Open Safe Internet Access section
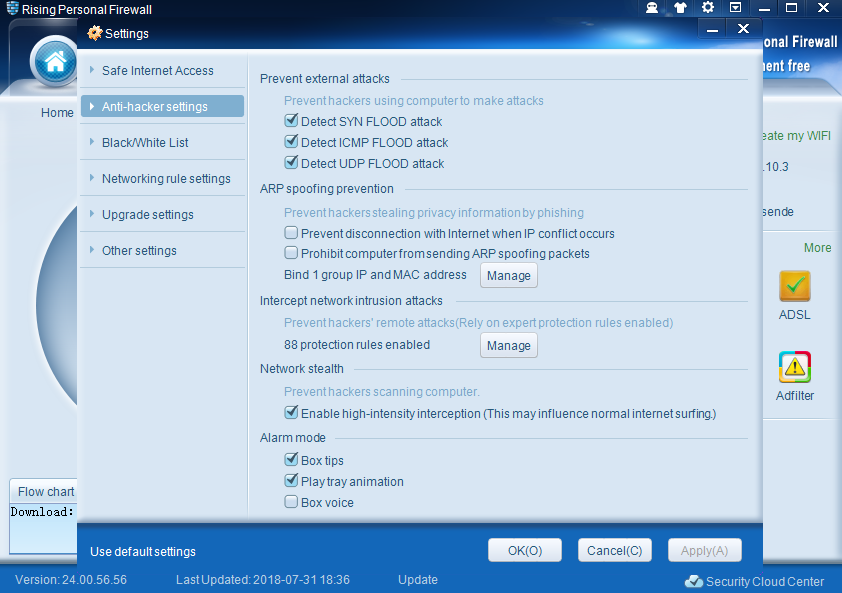This screenshot has height=593, width=842. [162, 70]
